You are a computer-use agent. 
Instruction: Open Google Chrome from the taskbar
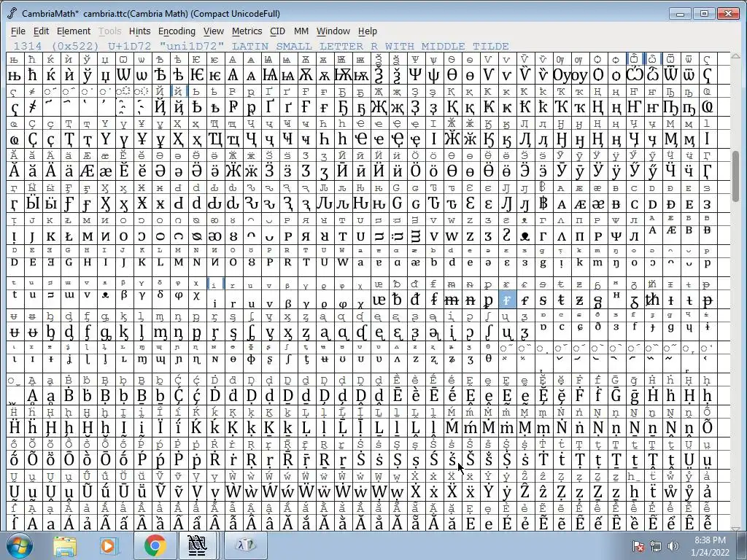pyautogui.click(x=155, y=545)
